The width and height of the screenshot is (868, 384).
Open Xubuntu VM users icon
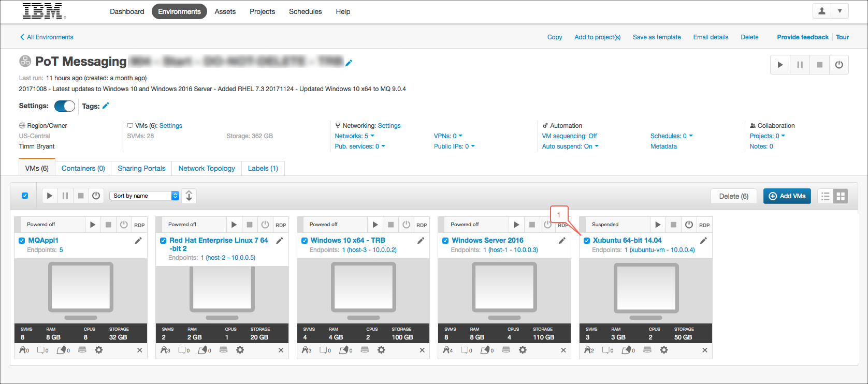pyautogui.click(x=589, y=350)
